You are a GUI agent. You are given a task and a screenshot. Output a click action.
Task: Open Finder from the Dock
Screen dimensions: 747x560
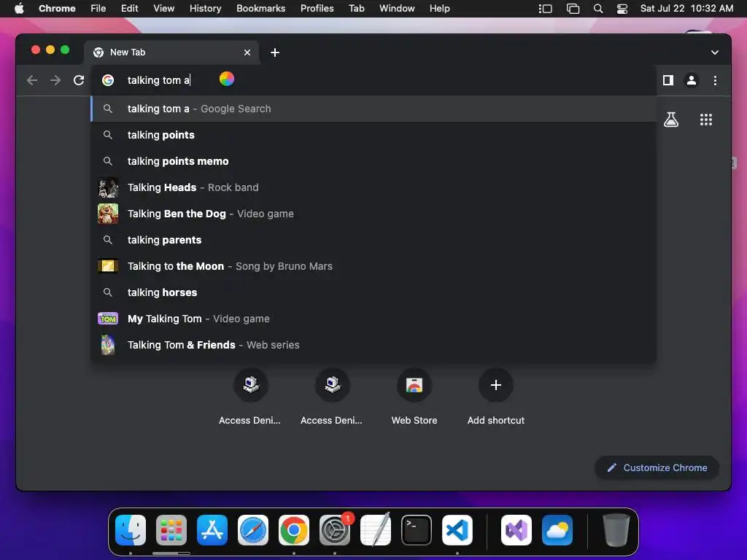click(x=131, y=530)
